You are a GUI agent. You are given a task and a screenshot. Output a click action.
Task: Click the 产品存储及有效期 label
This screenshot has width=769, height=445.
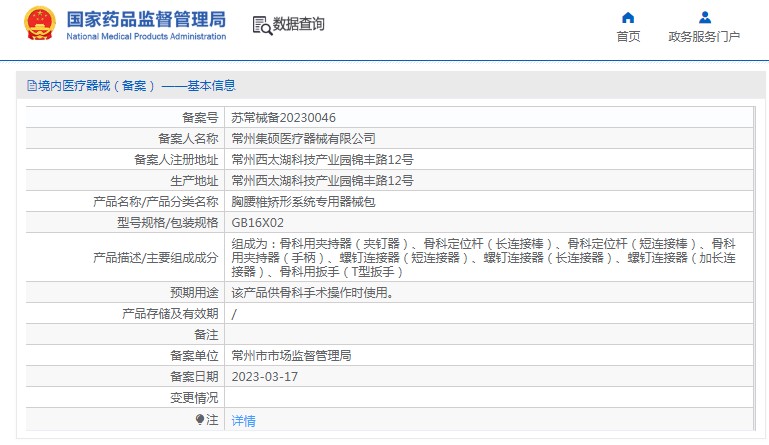click(x=170, y=314)
